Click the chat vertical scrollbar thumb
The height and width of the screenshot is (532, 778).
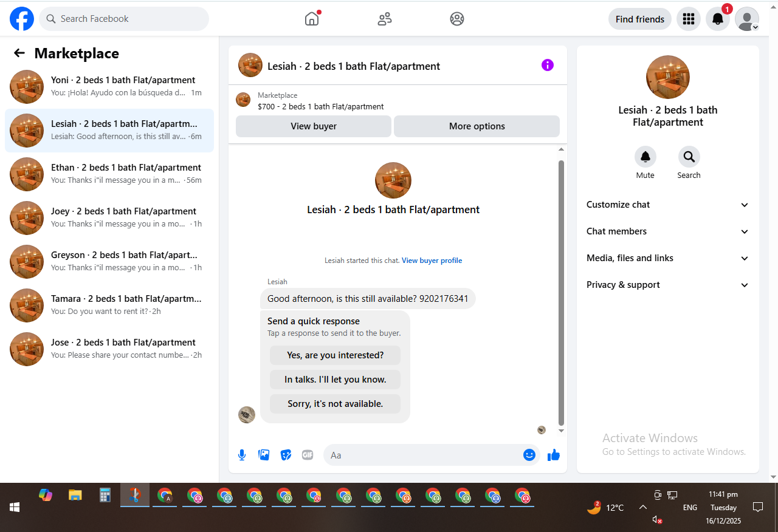click(x=561, y=293)
